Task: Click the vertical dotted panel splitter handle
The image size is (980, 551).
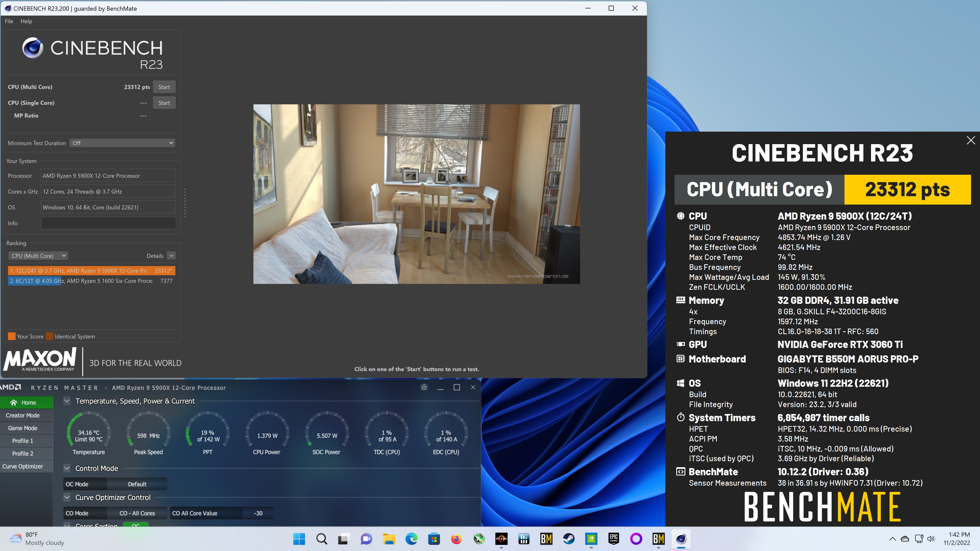Action: click(185, 203)
